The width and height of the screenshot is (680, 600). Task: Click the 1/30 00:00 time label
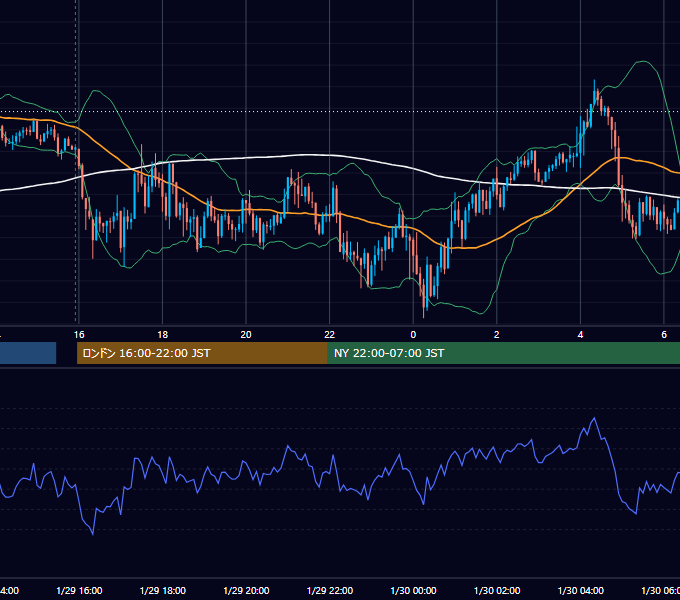point(413,590)
